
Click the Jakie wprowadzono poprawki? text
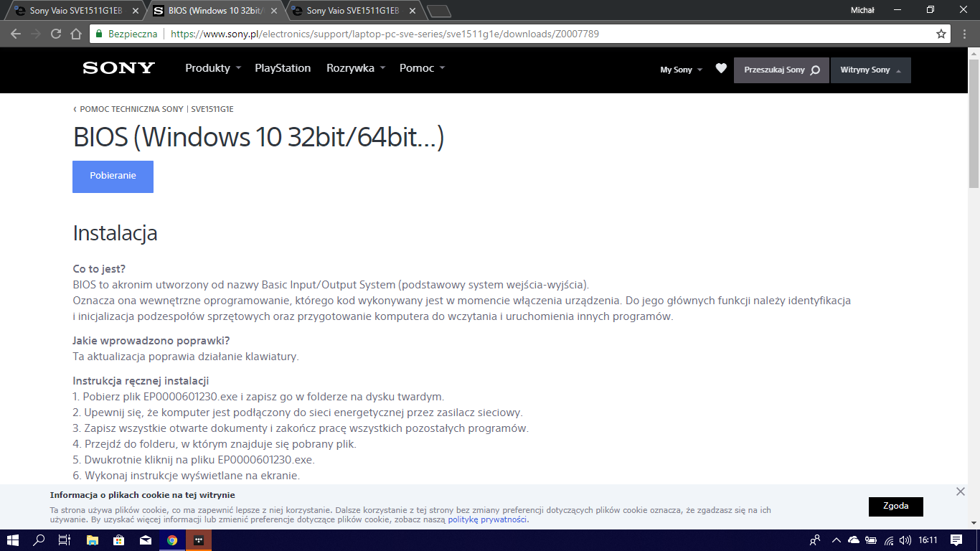pyautogui.click(x=151, y=341)
